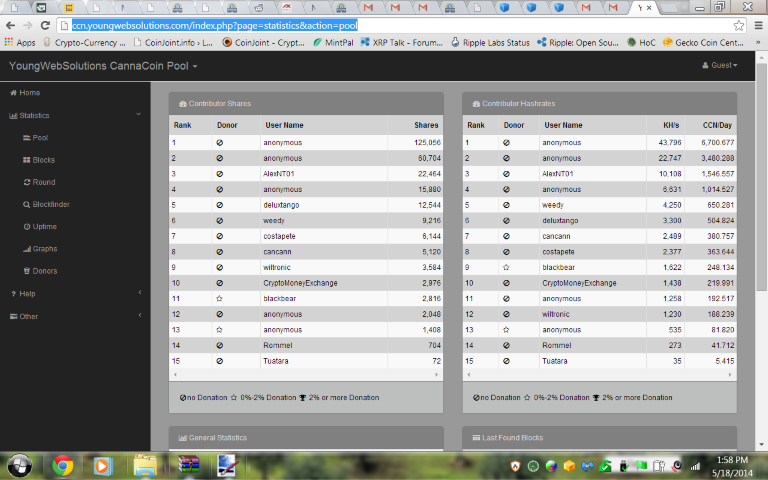Open the Uptime page

pos(45,226)
